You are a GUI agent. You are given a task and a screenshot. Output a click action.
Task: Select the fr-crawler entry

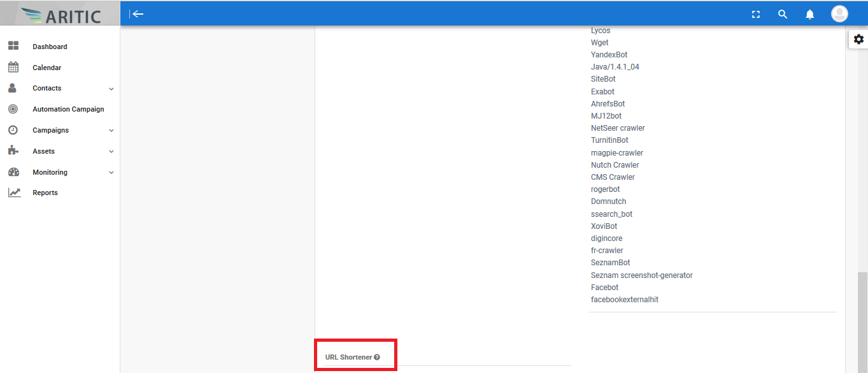[x=607, y=251]
